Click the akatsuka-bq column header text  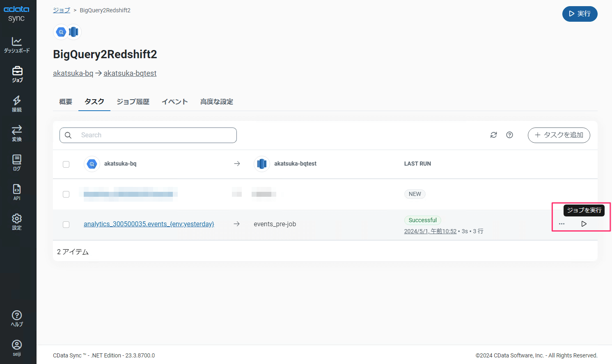click(x=120, y=164)
